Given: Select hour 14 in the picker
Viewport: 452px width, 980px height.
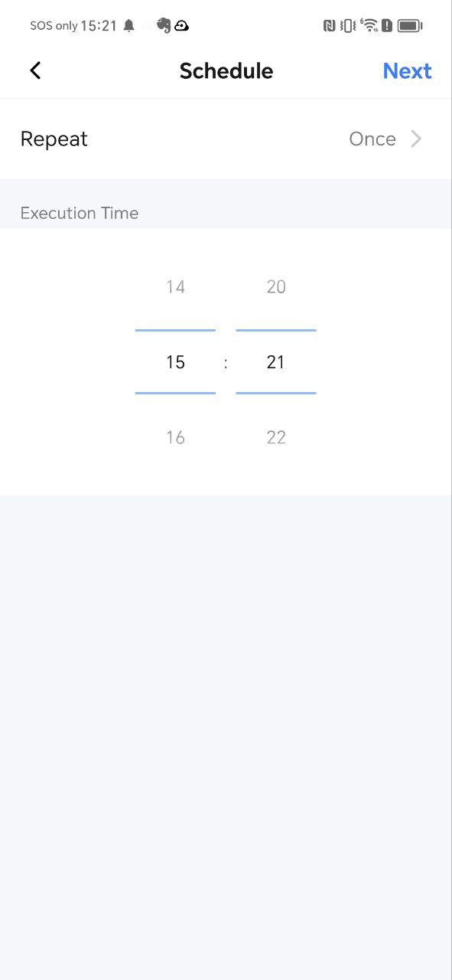Looking at the screenshot, I should point(175,287).
